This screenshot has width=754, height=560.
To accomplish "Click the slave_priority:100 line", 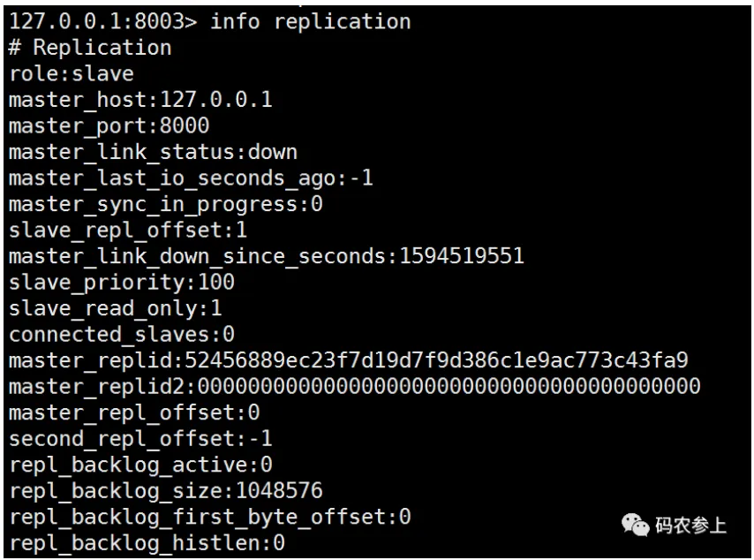I will (x=122, y=283).
